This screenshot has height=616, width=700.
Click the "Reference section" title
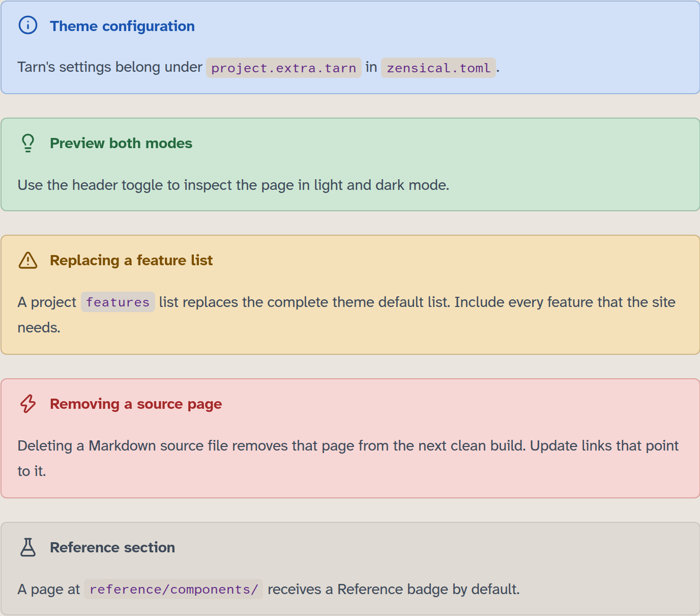[x=112, y=547]
